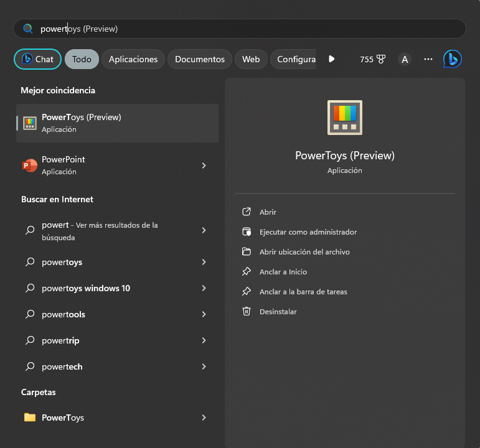
Task: Choose Abrir to launch PowerToys
Action: (x=268, y=212)
